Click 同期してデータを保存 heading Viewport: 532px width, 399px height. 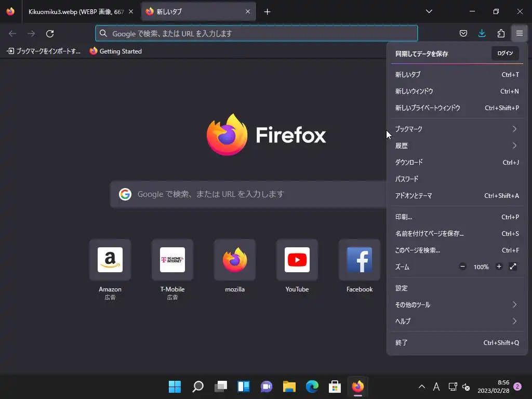pos(422,54)
